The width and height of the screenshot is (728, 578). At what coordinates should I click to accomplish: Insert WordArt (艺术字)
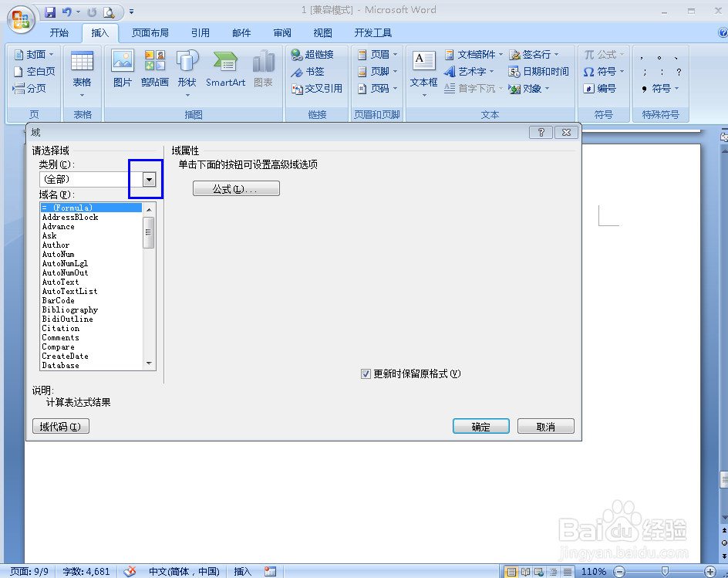click(469, 72)
